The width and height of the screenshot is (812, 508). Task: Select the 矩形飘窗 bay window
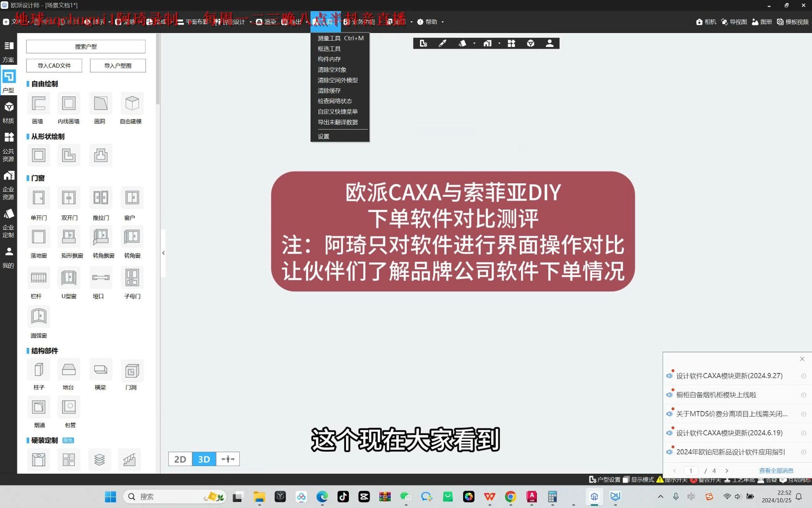[69, 236]
